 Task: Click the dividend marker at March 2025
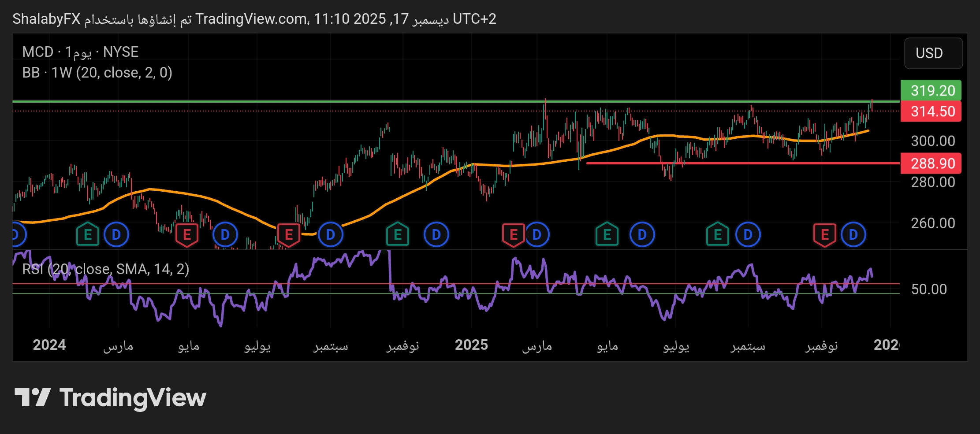tap(537, 235)
